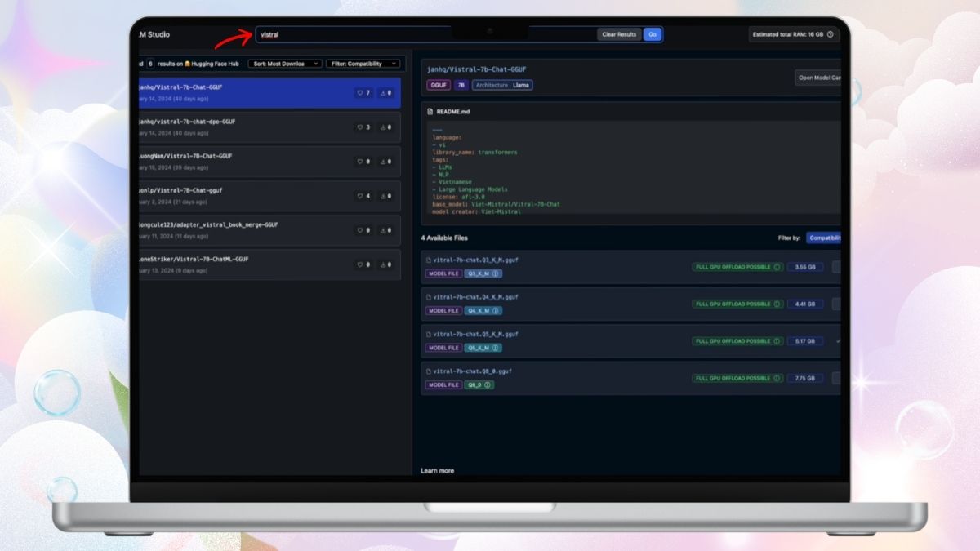Click the 4 Available Files heading
Image resolution: width=980 pixels, height=551 pixels.
click(x=444, y=238)
